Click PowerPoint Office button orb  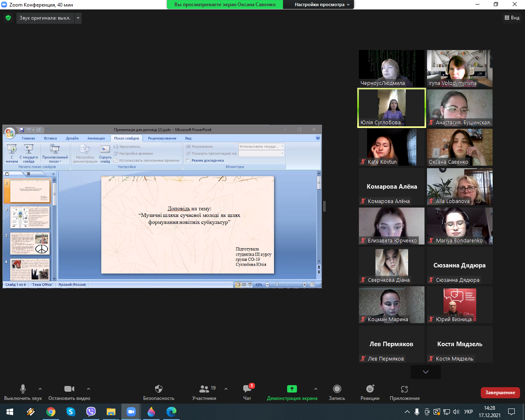(x=9, y=133)
